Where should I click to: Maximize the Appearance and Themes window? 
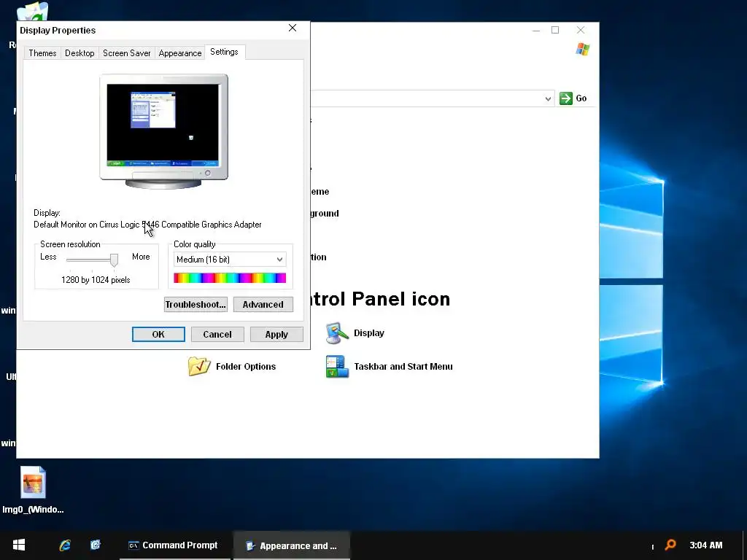(555, 30)
